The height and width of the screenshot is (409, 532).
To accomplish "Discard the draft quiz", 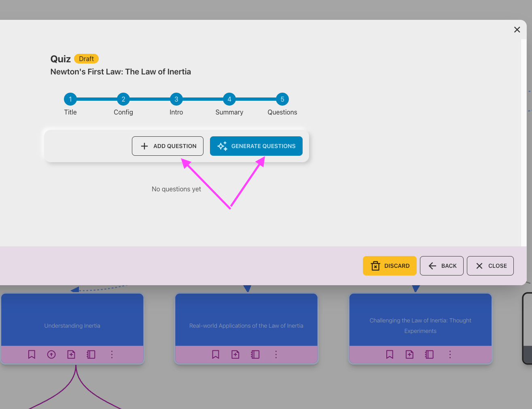I will click(x=390, y=266).
